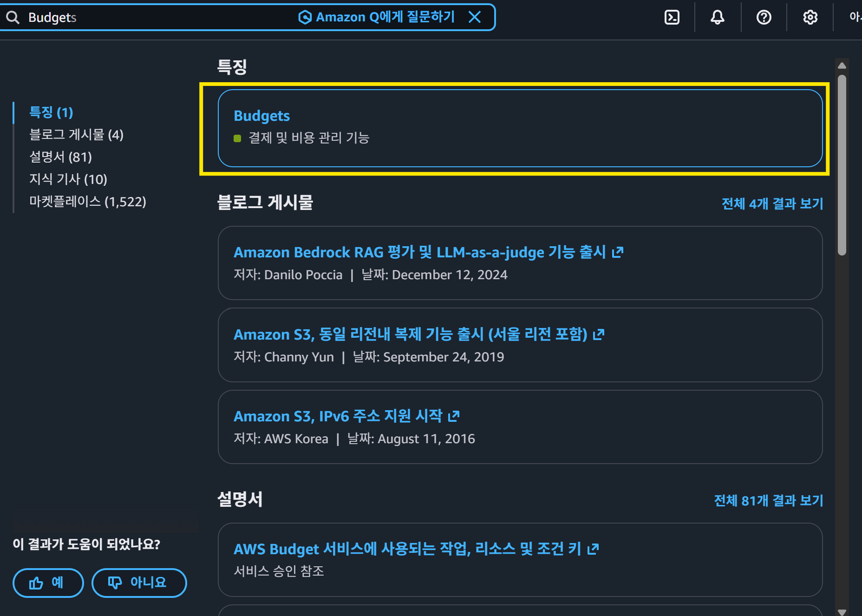Screen dimensions: 862x616
Task: View all 81 documentation results
Action: point(769,500)
